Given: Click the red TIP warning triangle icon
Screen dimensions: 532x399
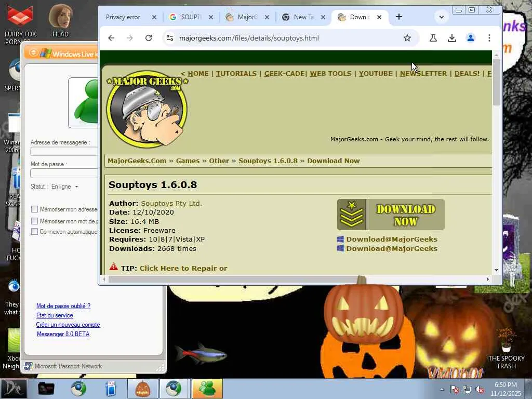Looking at the screenshot, I should [x=114, y=267].
